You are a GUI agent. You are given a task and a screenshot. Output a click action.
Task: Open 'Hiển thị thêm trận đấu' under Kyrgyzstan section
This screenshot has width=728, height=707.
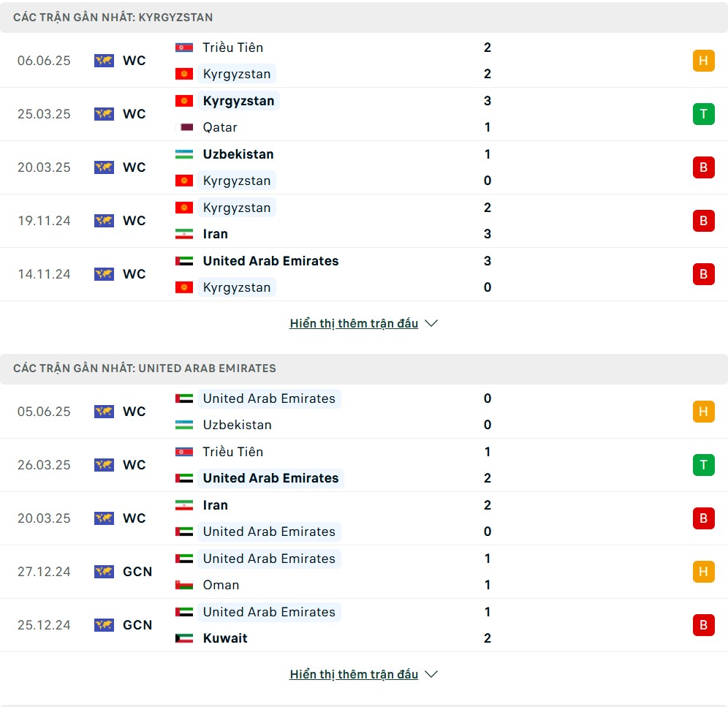(354, 323)
